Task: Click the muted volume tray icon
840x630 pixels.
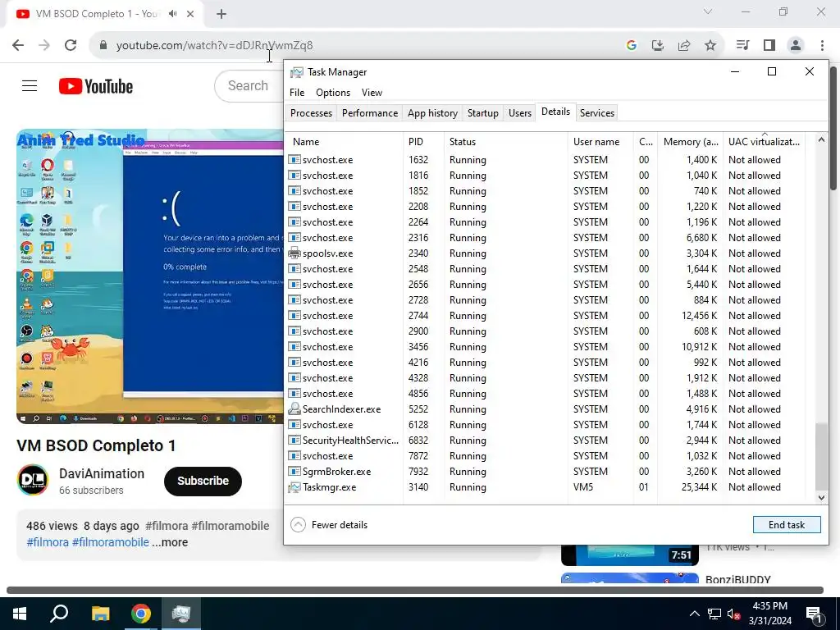Action: click(x=733, y=614)
